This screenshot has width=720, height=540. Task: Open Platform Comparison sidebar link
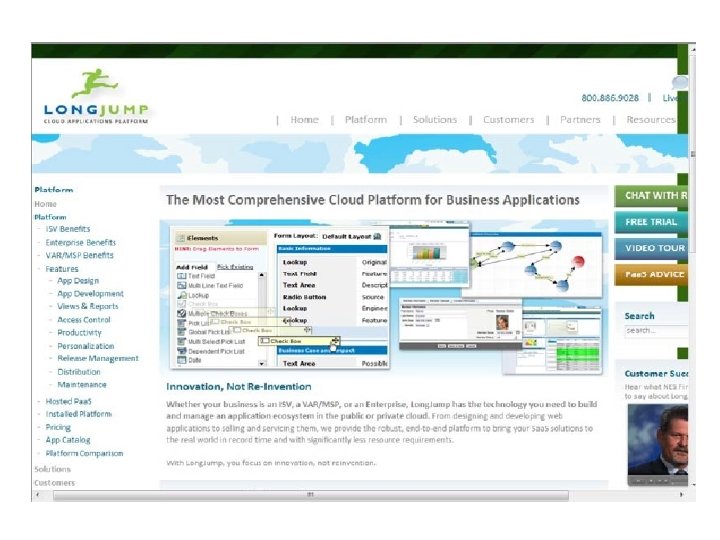click(84, 453)
